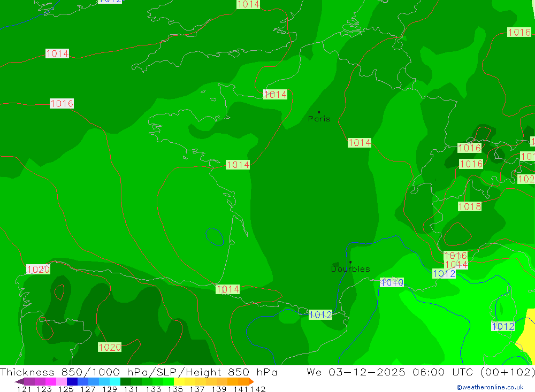The height and width of the screenshot is (392, 535).
Task: Select the black dot marker above Paris
Action: point(319,112)
